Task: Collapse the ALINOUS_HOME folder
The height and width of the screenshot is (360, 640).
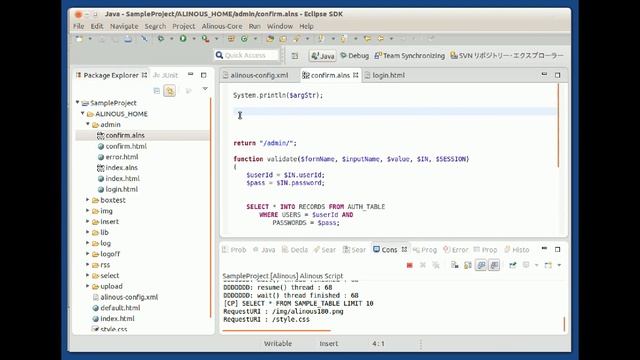Action: click(x=83, y=113)
